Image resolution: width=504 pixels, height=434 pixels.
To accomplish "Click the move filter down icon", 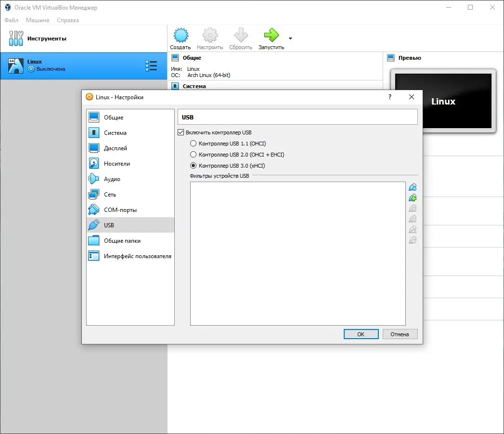I will (413, 240).
